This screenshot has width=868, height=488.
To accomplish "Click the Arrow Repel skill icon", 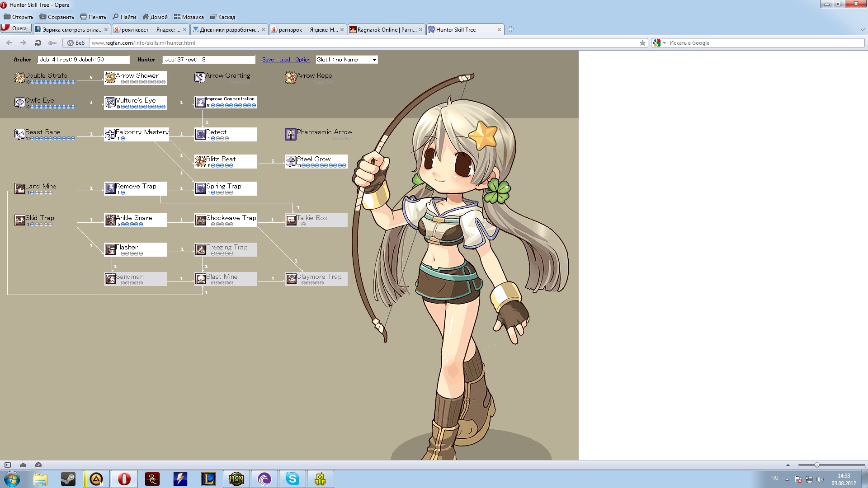I will coord(290,78).
